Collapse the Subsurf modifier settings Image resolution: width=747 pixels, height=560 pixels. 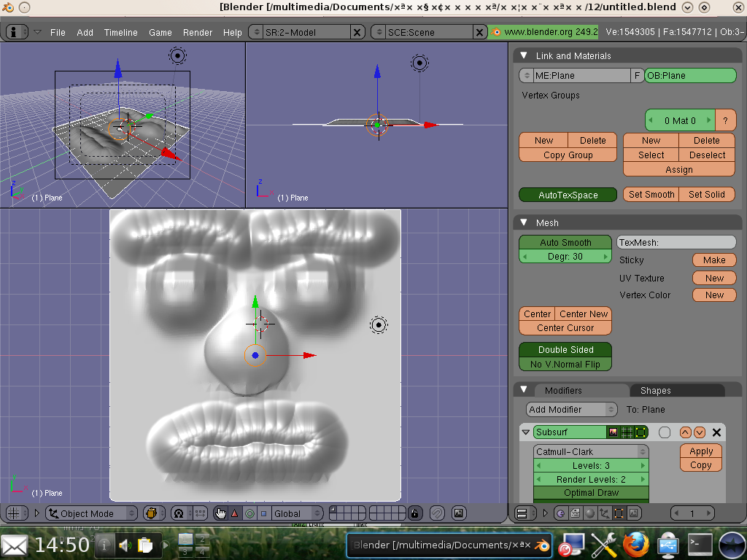(x=526, y=432)
